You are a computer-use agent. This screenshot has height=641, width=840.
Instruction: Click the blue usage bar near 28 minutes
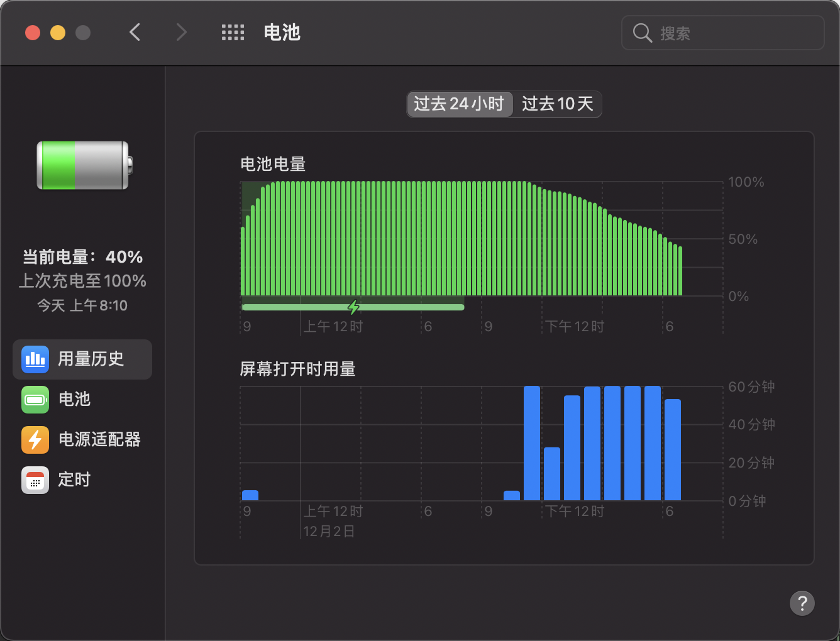[x=552, y=474]
